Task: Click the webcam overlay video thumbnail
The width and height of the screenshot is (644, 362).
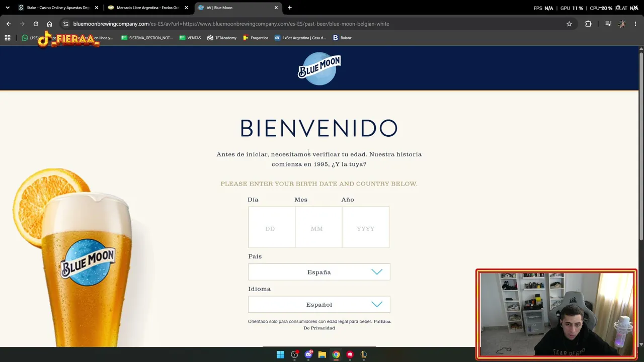Action: (556, 314)
